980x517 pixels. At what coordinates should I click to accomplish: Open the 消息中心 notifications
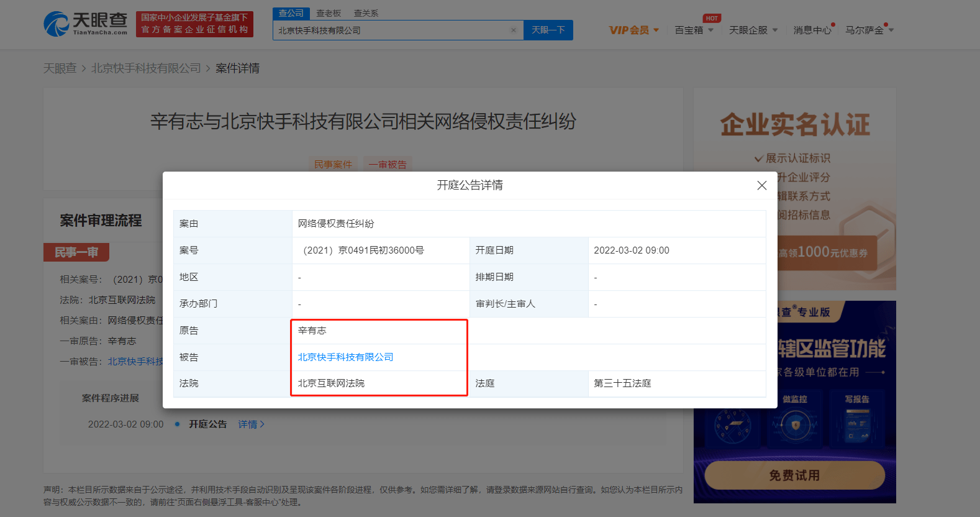pyautogui.click(x=812, y=30)
